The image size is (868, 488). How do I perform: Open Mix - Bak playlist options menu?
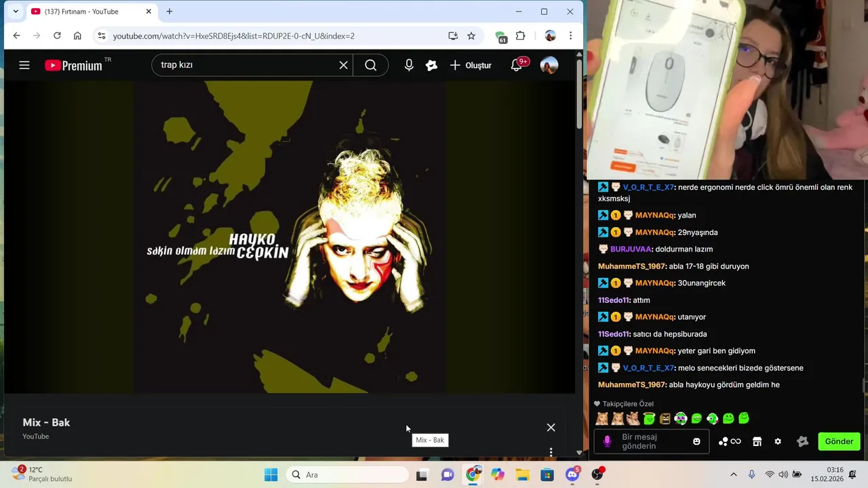tap(551, 451)
